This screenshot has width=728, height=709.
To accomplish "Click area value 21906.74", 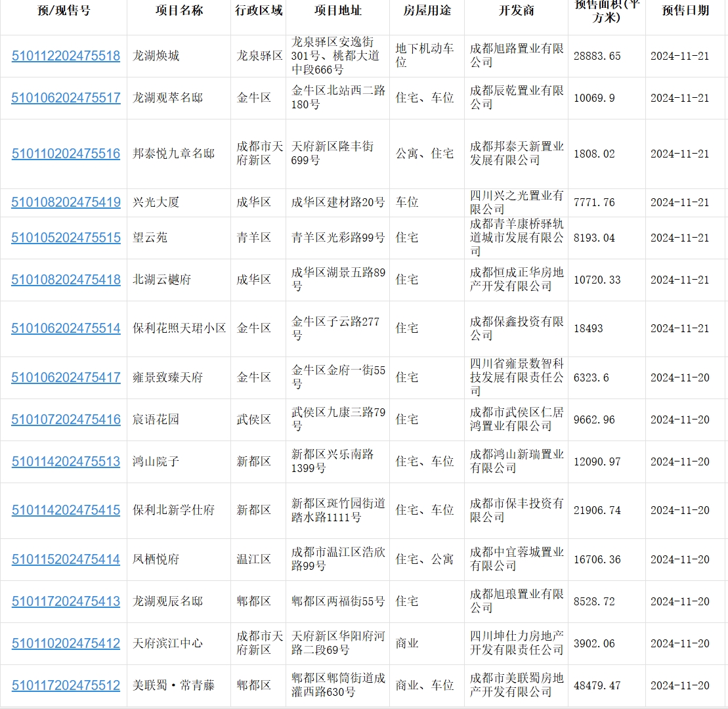I will (597, 510).
